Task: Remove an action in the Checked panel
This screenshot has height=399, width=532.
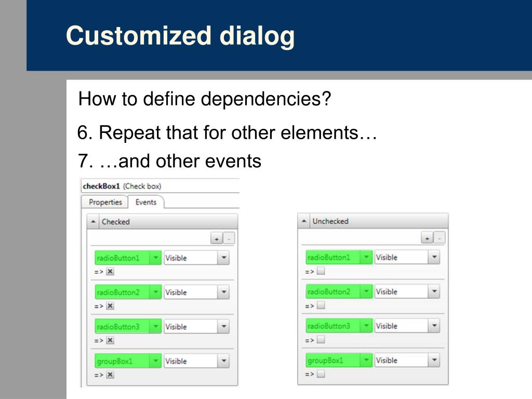Action: point(229,238)
